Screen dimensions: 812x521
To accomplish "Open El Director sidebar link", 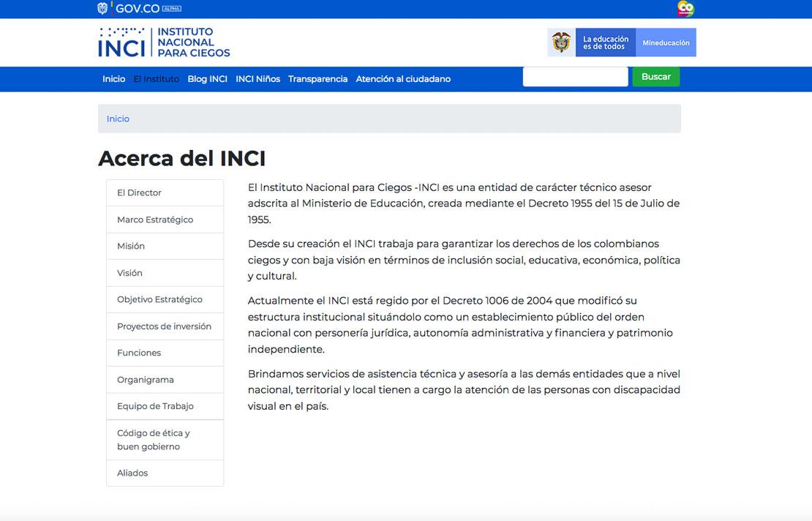I will coord(138,192).
